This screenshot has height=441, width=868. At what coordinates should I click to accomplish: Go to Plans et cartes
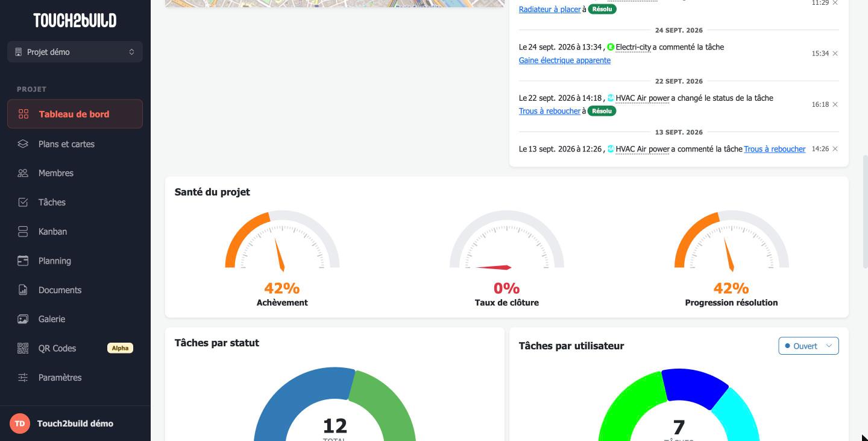[75, 144]
